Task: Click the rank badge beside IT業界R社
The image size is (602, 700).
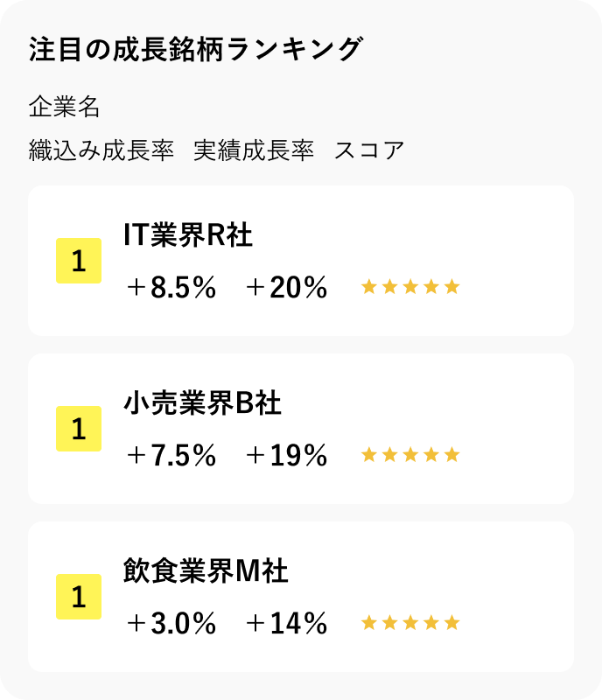Action: (x=79, y=261)
